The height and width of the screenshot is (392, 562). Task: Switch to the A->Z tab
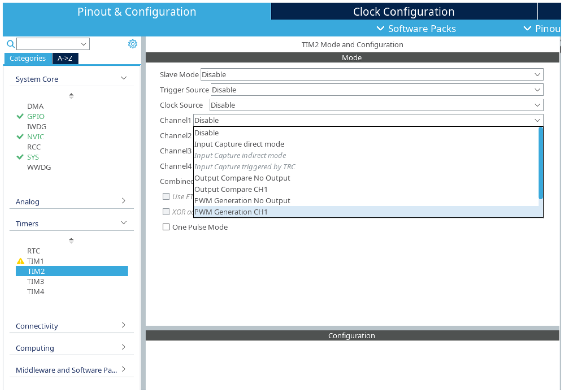pyautogui.click(x=65, y=59)
